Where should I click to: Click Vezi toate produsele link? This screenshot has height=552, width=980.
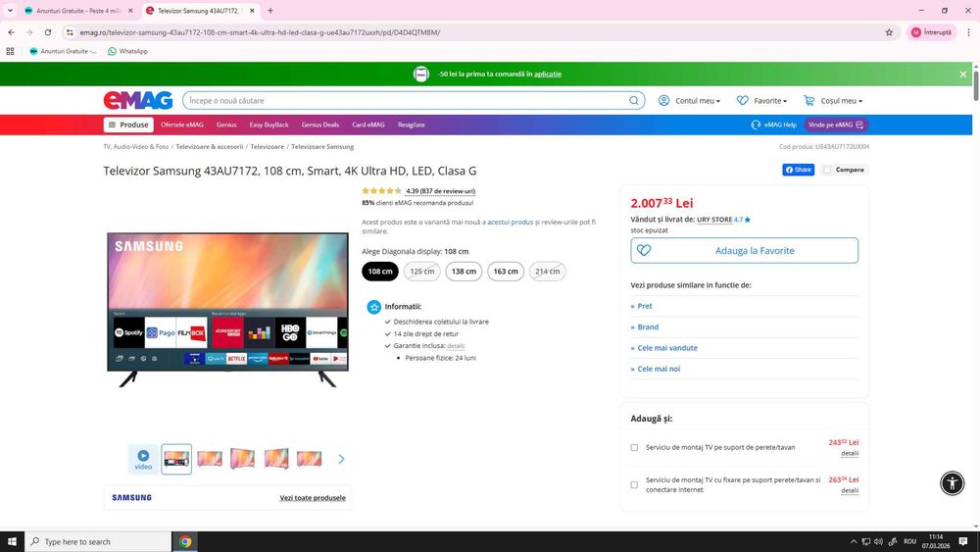click(313, 498)
